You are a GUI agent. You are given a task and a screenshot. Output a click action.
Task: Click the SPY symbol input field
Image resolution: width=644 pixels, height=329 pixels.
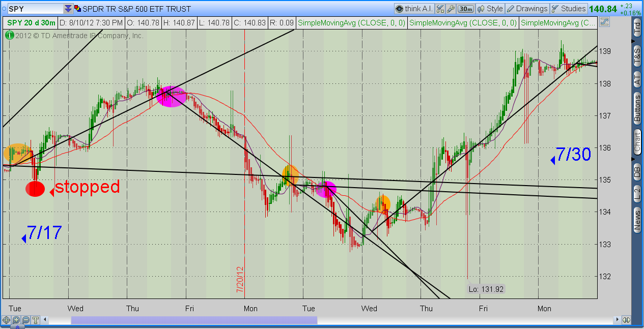point(35,9)
